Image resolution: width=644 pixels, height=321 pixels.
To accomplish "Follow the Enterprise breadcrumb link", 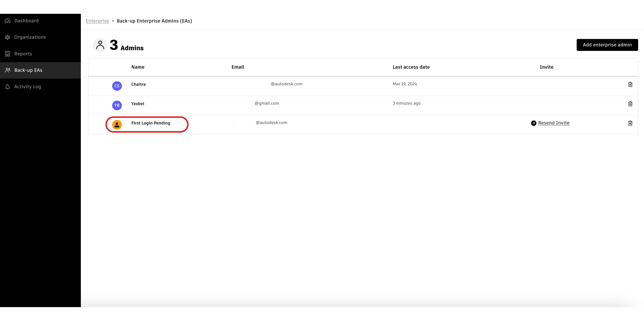I will point(97,21).
